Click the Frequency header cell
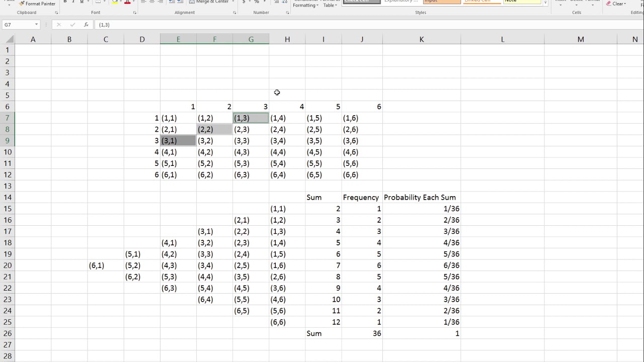This screenshot has height=362, width=644. [362, 198]
